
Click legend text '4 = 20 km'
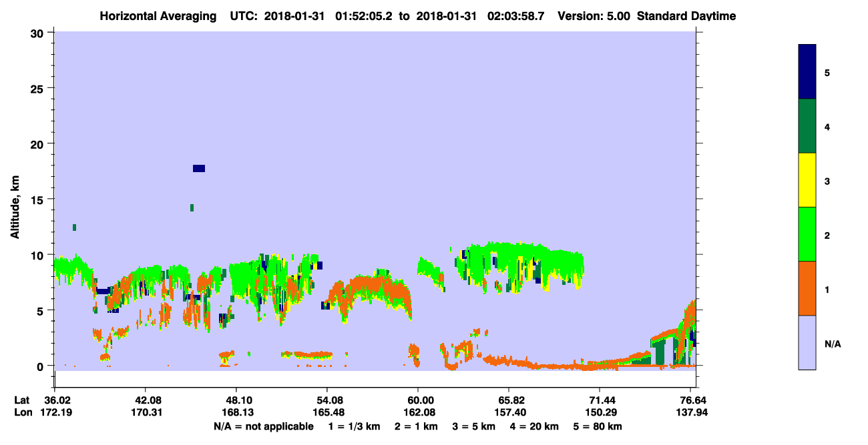tap(535, 426)
